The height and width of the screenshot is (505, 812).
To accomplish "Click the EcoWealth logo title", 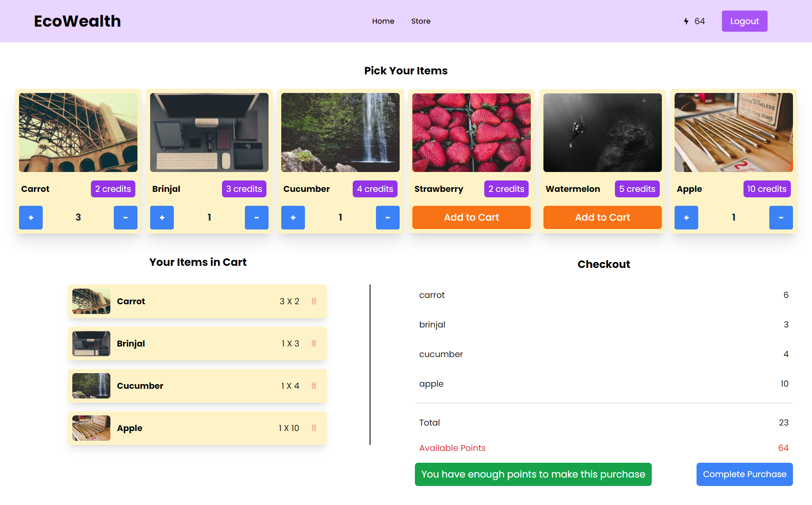I will point(77,21).
